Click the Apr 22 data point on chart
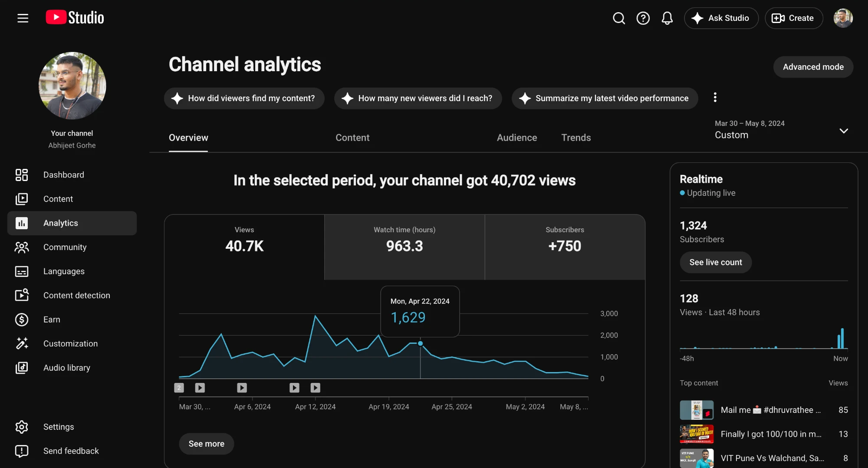The image size is (868, 468). pyautogui.click(x=420, y=343)
